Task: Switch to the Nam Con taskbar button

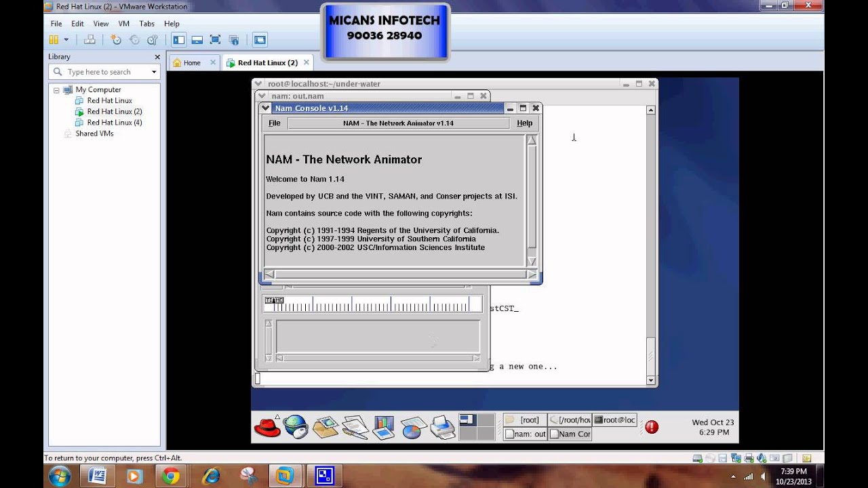Action: click(x=570, y=434)
